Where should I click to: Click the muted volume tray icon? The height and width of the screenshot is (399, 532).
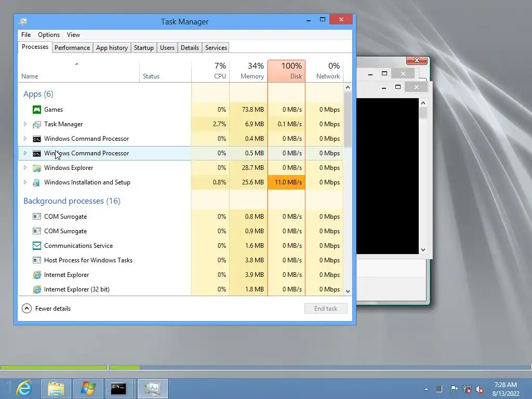[480, 389]
